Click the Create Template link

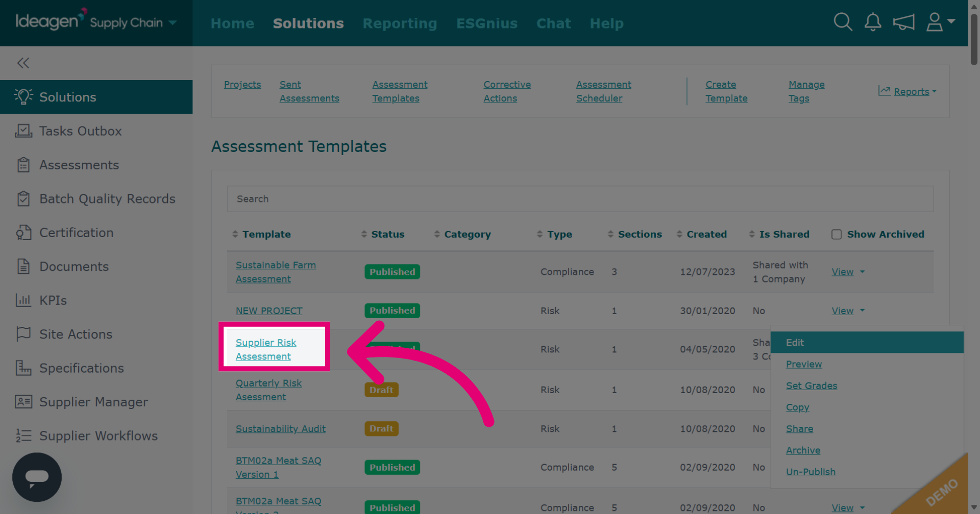726,91
